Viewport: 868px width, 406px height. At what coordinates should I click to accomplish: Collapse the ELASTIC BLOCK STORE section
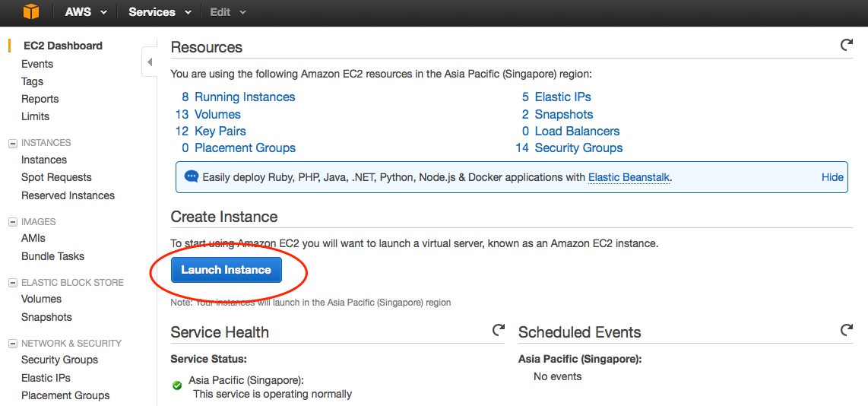click(12, 283)
